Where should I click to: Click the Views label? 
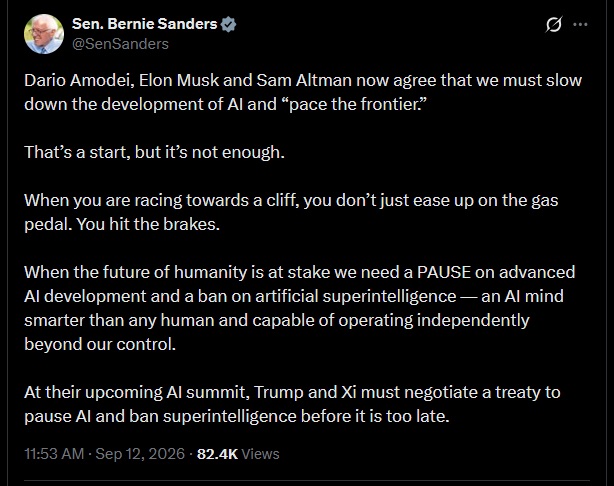tap(260, 454)
